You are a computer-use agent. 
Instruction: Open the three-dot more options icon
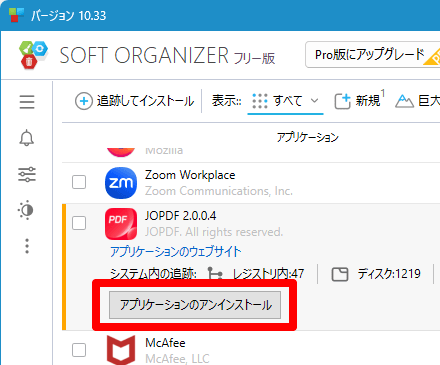[27, 246]
